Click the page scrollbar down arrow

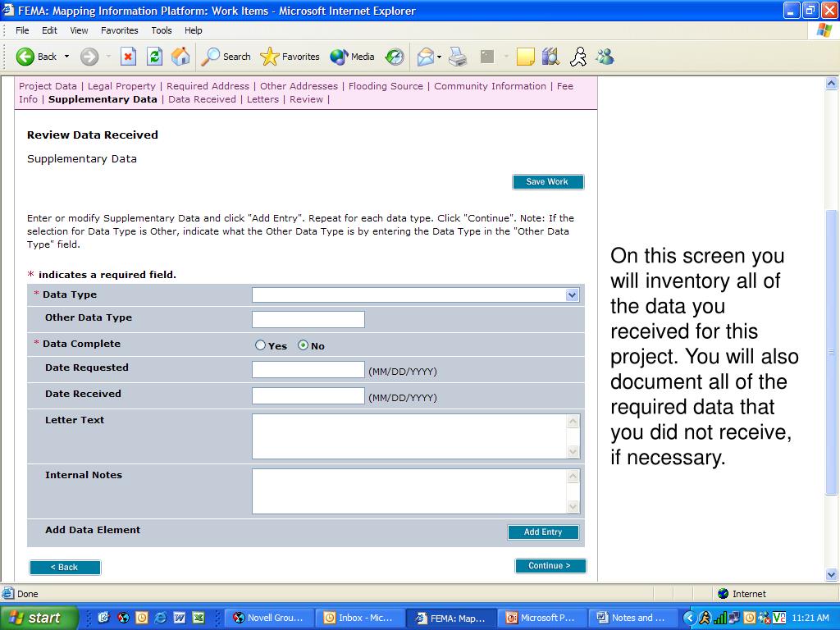tap(832, 575)
